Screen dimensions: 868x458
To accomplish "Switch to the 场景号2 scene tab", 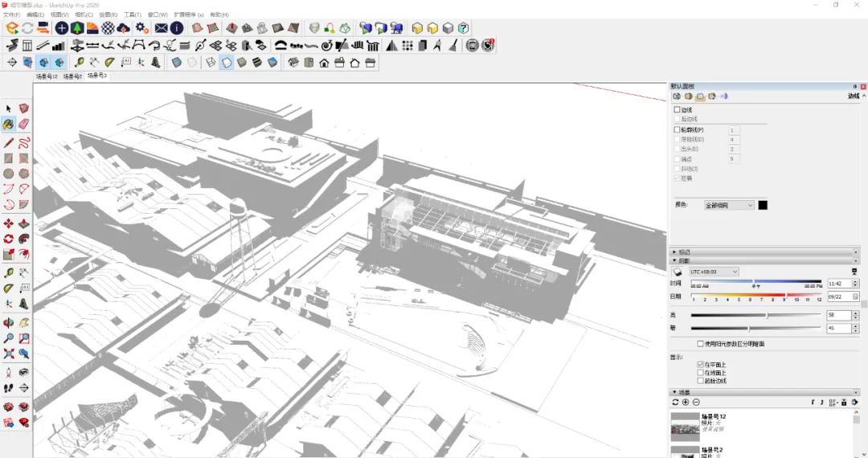I will coord(72,76).
